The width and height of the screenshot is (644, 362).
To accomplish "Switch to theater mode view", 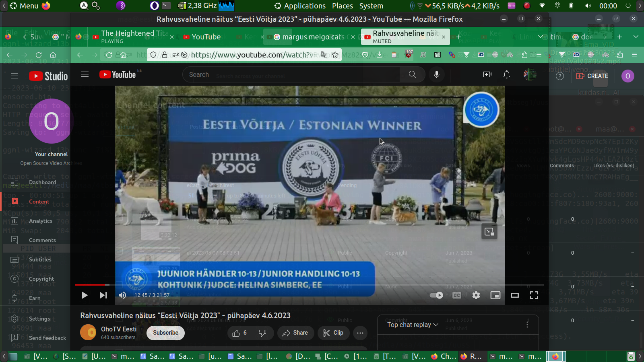I will pos(514,295).
